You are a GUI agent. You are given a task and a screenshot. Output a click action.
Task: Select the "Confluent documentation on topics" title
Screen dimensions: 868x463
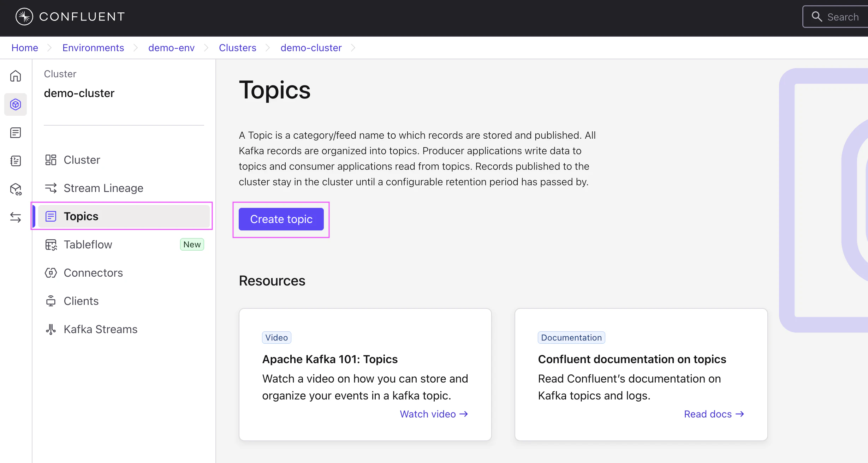632,359
